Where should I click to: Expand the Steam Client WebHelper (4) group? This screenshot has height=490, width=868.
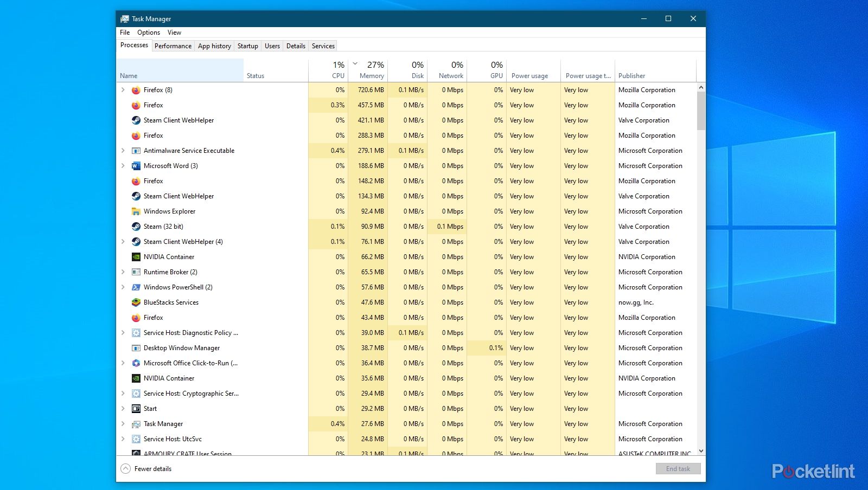coord(123,242)
